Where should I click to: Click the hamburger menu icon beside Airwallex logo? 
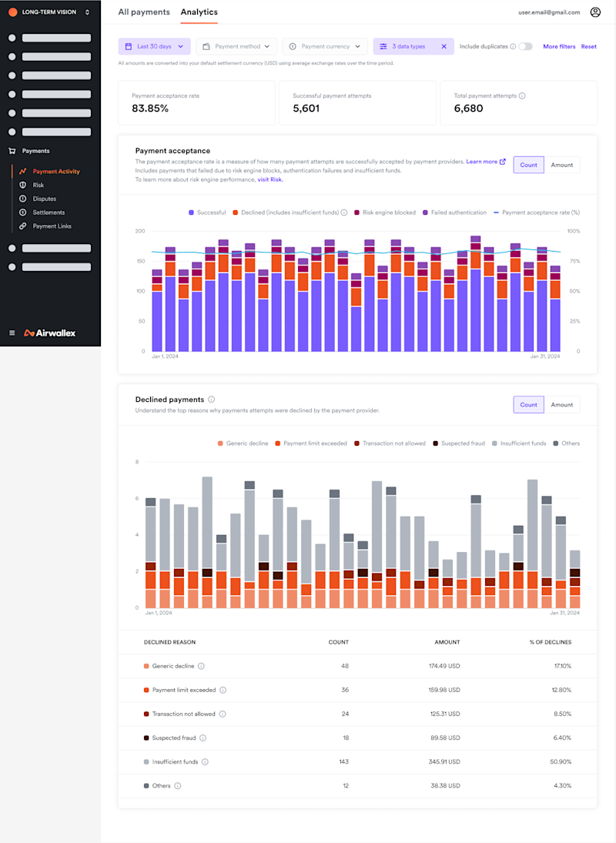12,333
